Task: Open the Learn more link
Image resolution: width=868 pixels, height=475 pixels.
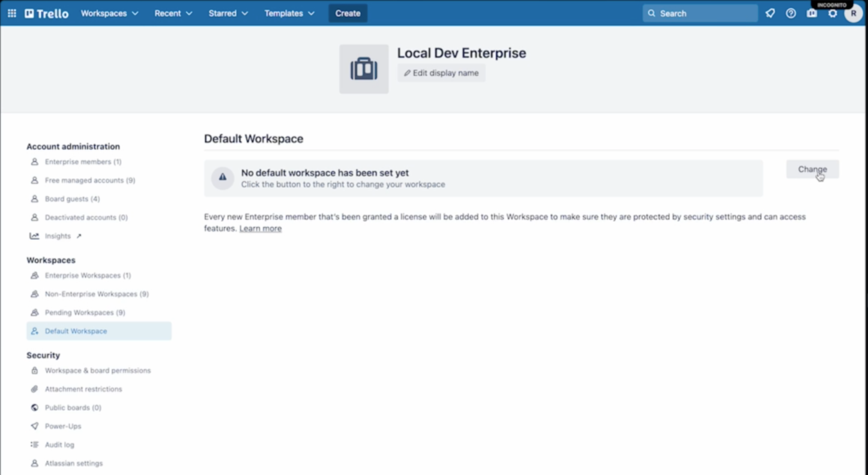Action: click(x=261, y=229)
